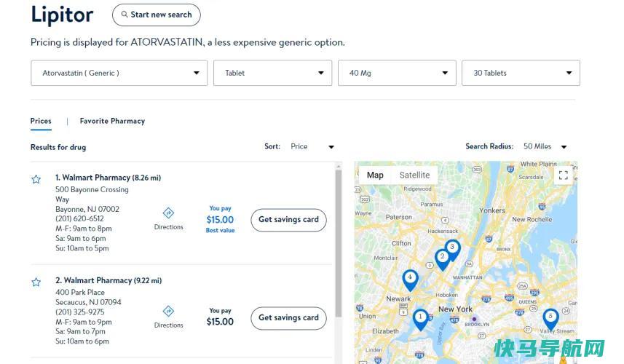The height and width of the screenshot is (364, 624).
Task: Click map pin number 1
Action: click(421, 319)
